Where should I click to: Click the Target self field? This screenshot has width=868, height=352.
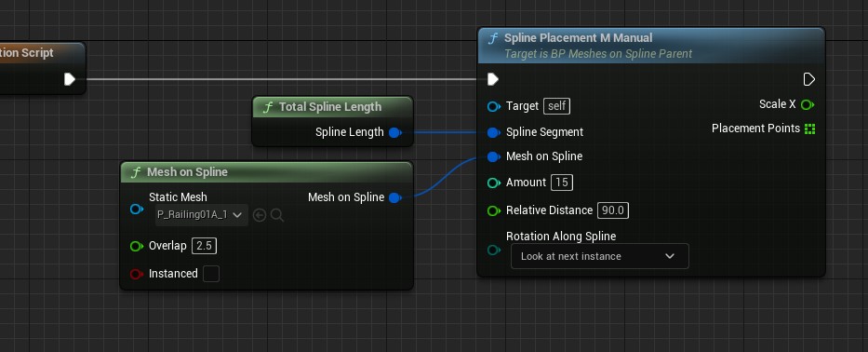click(557, 106)
